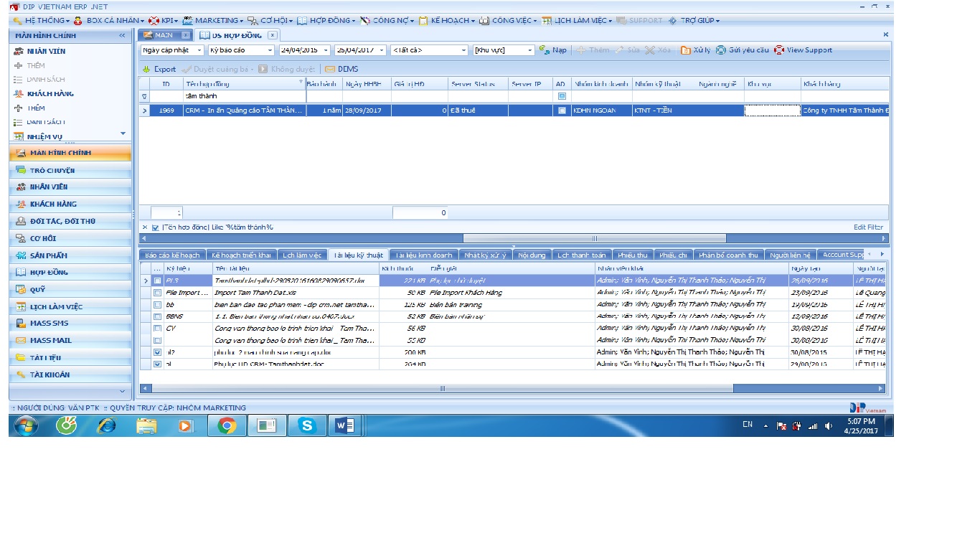Click the Nạp reload icon
Image resolution: width=980 pixels, height=551 pixels.
tap(544, 50)
